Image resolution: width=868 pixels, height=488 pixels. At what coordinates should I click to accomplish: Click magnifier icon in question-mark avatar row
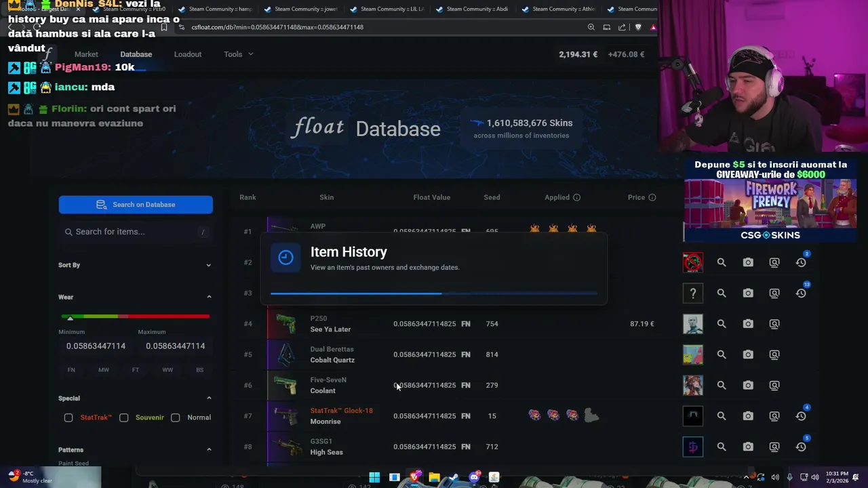coord(722,293)
